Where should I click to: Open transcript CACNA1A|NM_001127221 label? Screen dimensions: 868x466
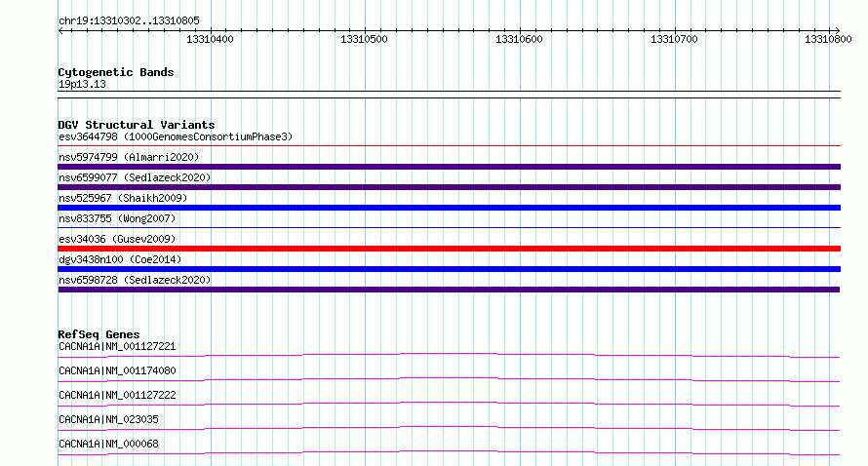(x=117, y=346)
